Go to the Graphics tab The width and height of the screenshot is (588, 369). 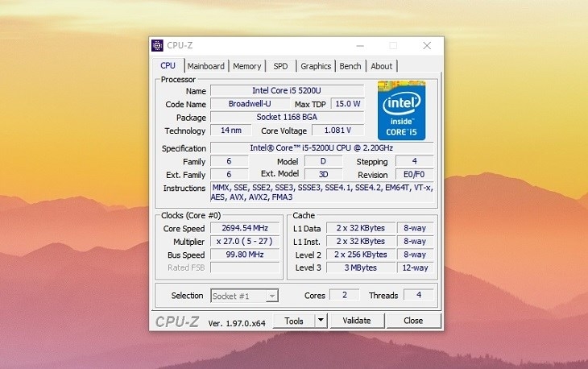coord(316,66)
